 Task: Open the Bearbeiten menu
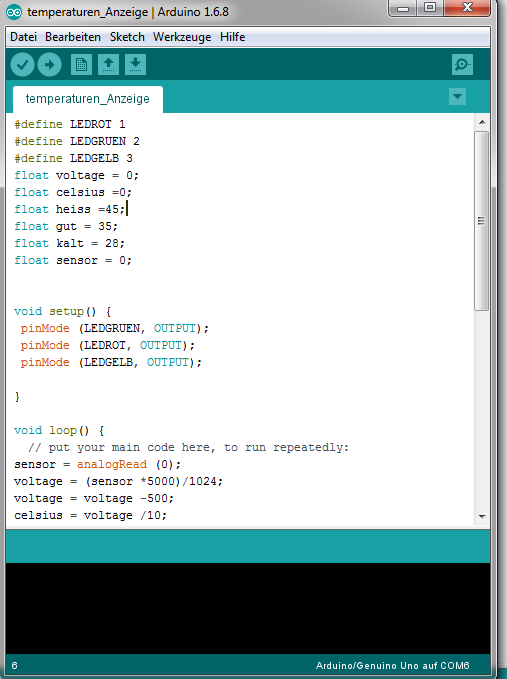[73, 37]
